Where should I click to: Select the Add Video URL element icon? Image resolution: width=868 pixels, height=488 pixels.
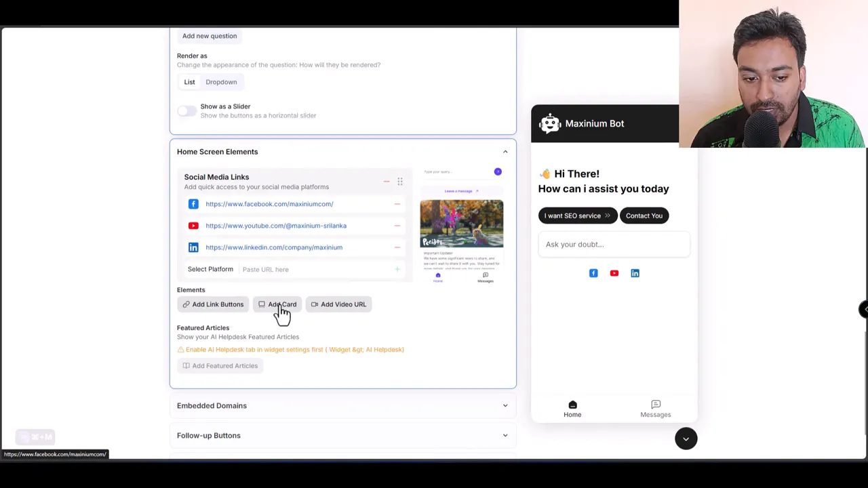316,304
